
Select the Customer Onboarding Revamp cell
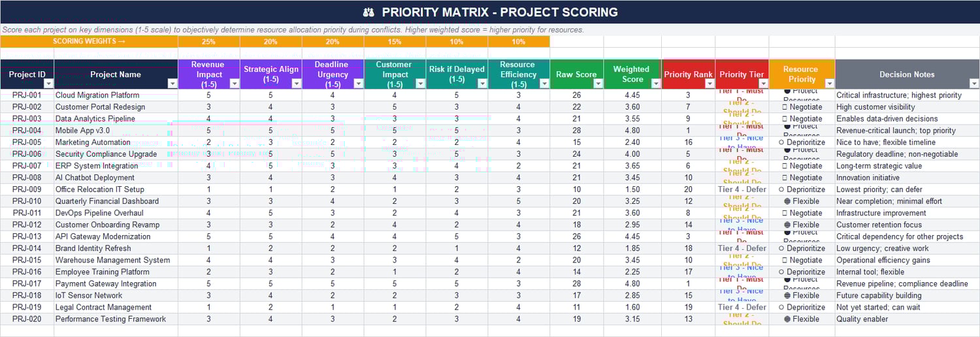click(116, 225)
